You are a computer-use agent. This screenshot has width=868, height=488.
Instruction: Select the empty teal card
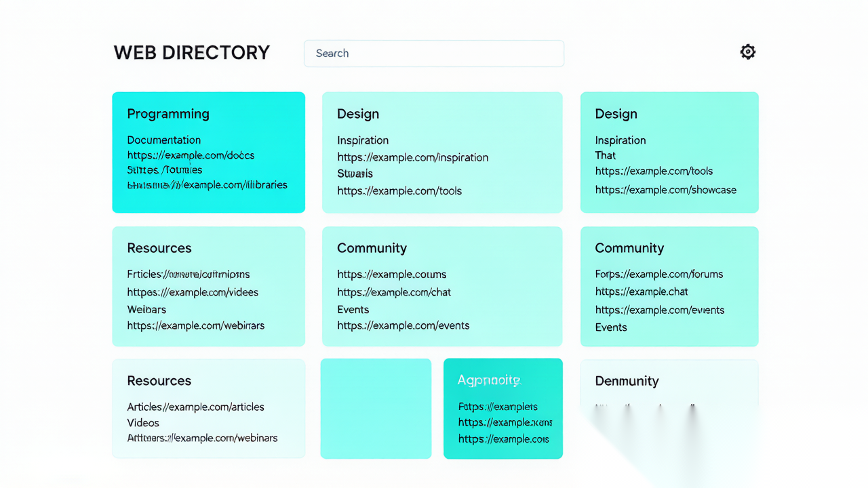tap(376, 409)
